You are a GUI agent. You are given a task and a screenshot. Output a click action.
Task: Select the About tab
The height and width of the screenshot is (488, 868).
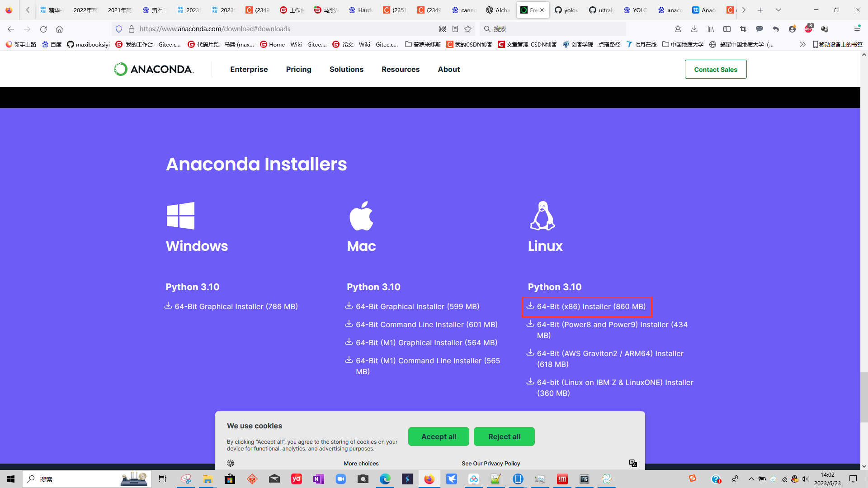coord(449,69)
